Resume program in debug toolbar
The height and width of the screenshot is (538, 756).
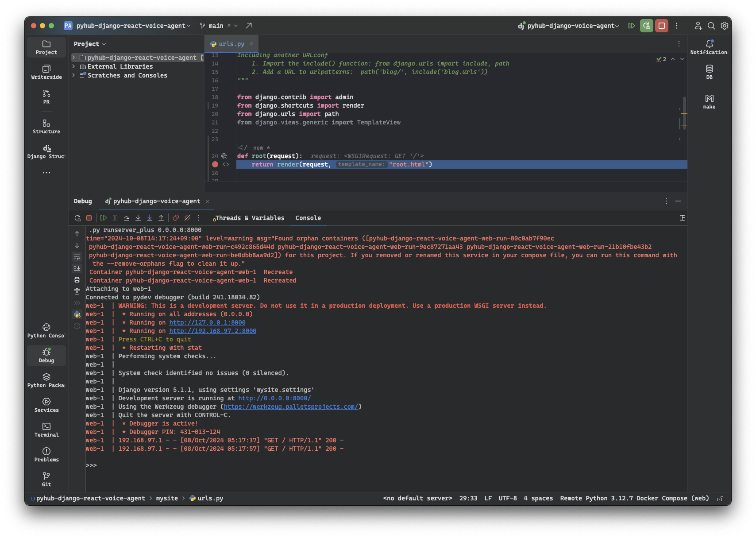[x=104, y=218]
